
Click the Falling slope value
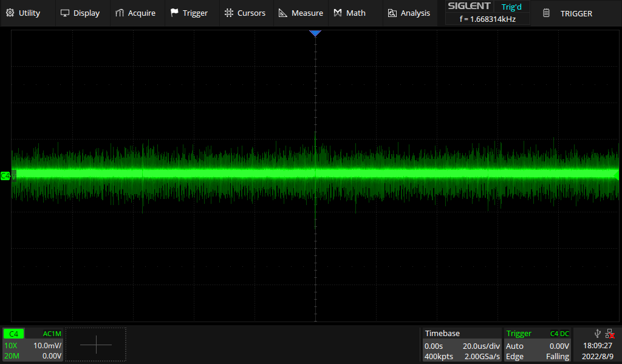coord(558,357)
